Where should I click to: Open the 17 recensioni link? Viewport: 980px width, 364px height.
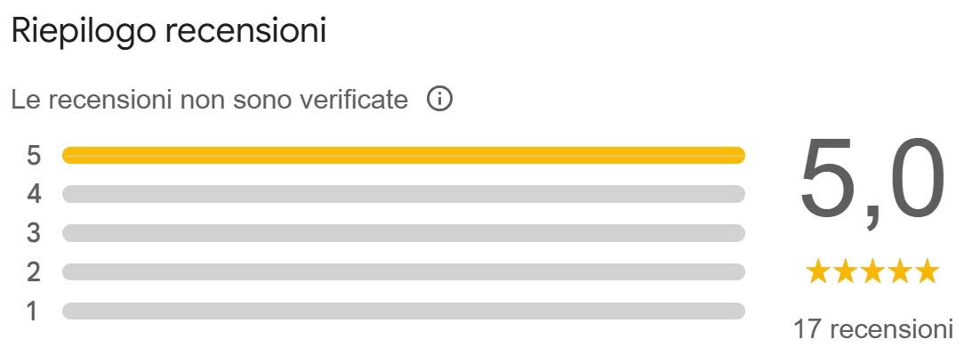pyautogui.click(x=873, y=329)
